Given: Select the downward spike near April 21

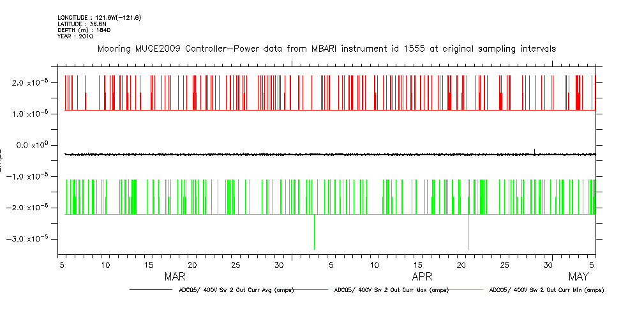Looking at the screenshot, I should tap(468, 233).
